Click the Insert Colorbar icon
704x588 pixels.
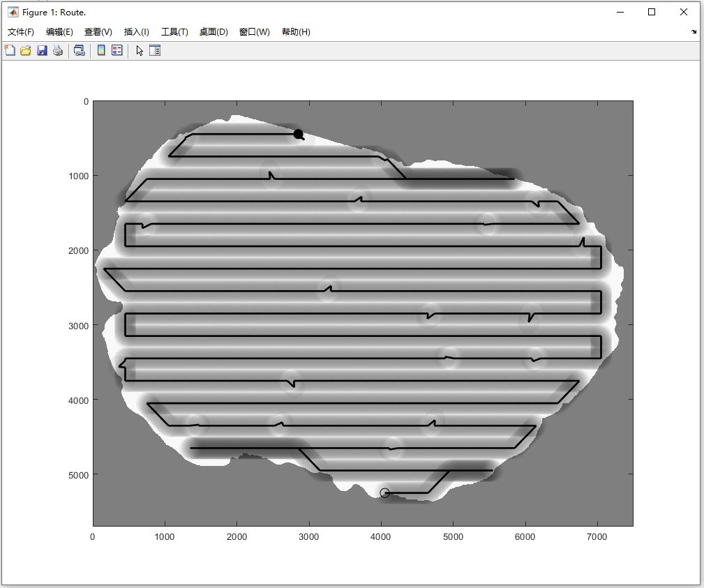[x=101, y=50]
